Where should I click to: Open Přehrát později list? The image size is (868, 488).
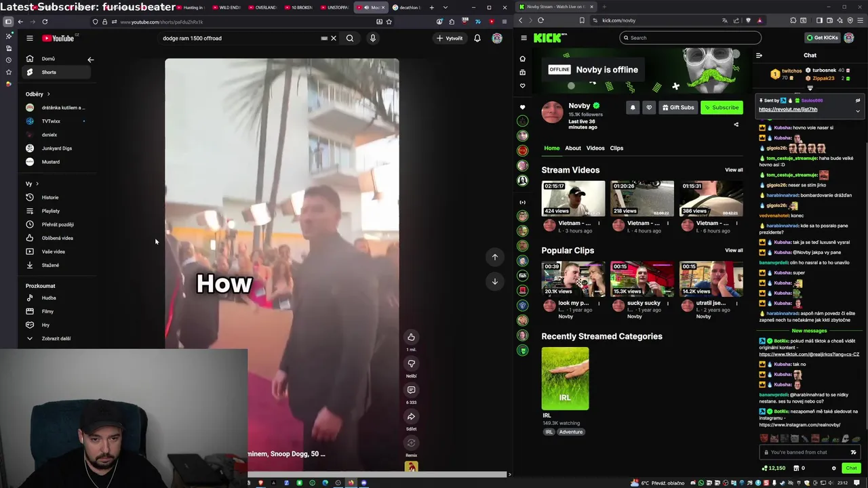pos(58,224)
